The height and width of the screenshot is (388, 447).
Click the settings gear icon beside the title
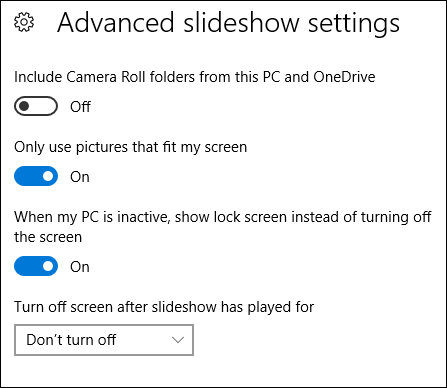coord(24,22)
